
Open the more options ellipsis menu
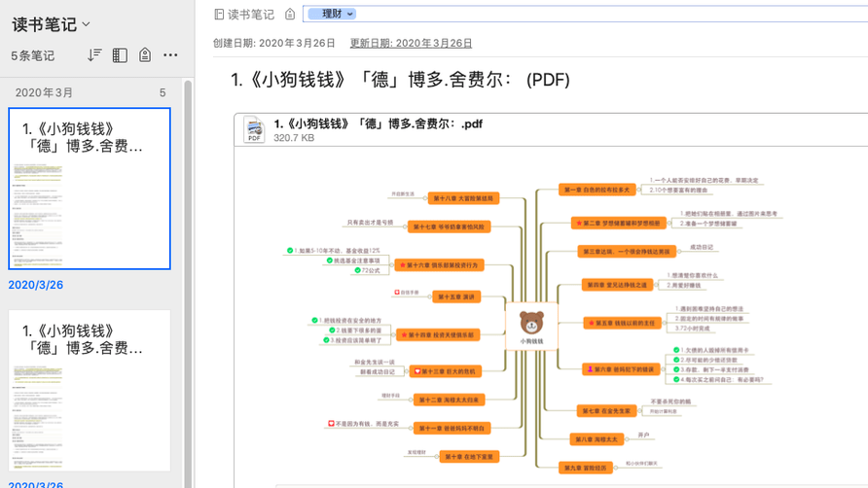tap(170, 54)
